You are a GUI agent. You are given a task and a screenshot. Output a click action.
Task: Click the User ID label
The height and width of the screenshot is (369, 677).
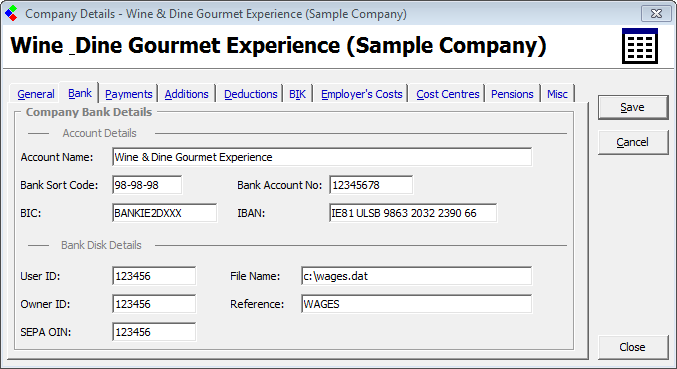[40, 276]
